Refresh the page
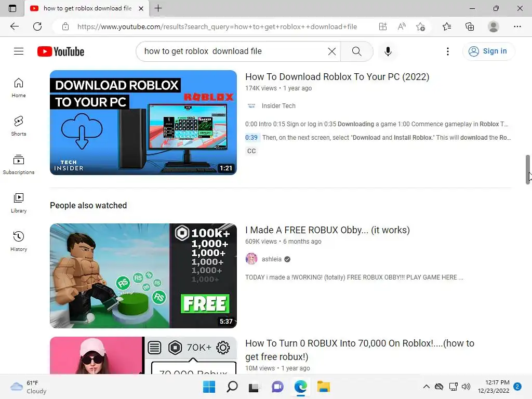Viewport: 532px width, 399px height. coord(37,26)
